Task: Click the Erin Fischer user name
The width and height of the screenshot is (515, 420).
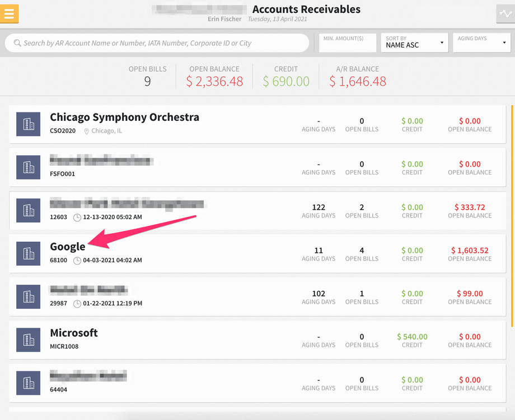Action: 224,19
